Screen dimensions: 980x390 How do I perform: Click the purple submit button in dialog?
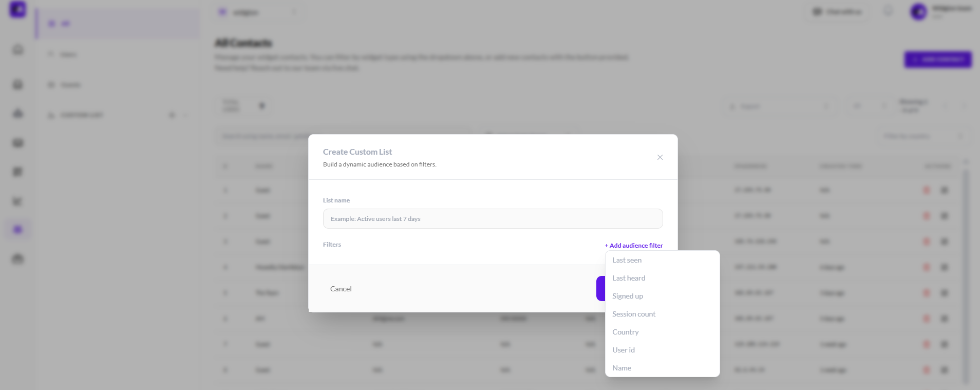601,289
